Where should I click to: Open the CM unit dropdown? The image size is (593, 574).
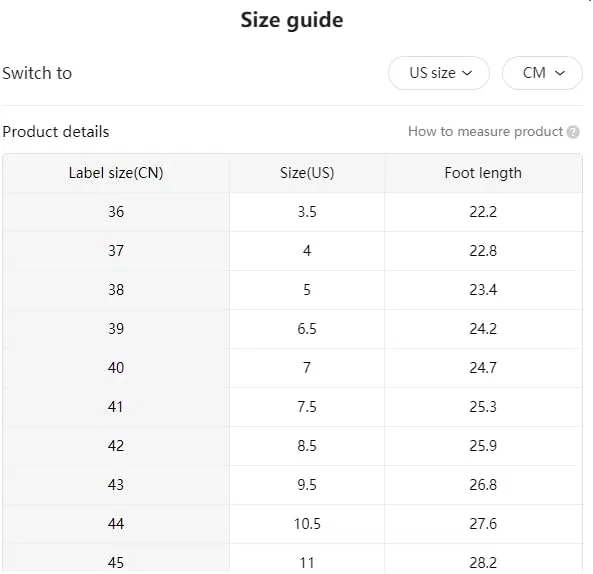(x=542, y=73)
